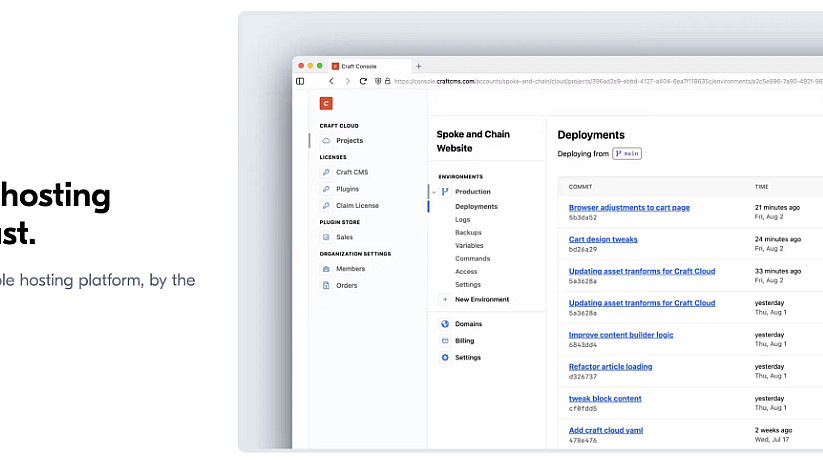Screen dimensions: 823x463
Task: Open Variables under Production
Action: click(469, 246)
